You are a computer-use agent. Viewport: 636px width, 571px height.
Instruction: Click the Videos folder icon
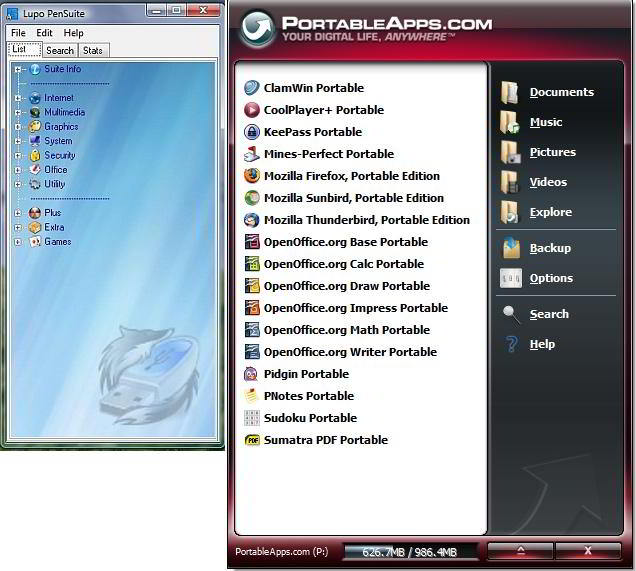pyautogui.click(x=509, y=182)
